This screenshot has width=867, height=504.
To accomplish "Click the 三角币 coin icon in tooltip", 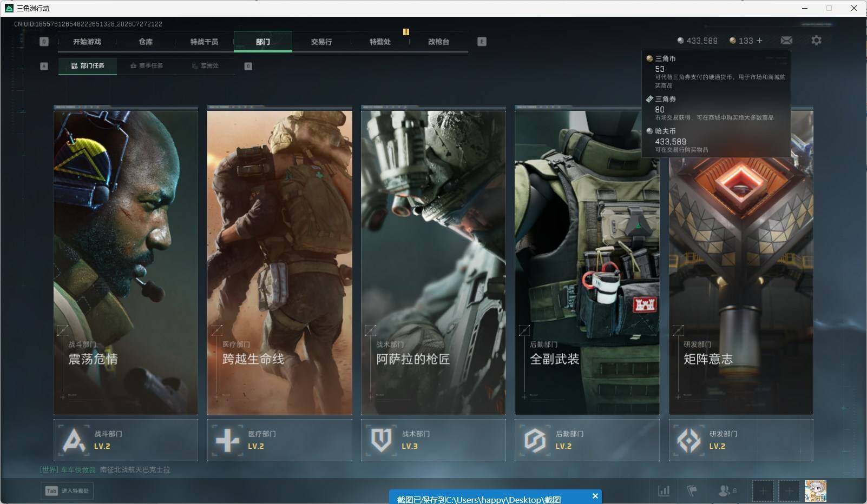I will coord(649,58).
